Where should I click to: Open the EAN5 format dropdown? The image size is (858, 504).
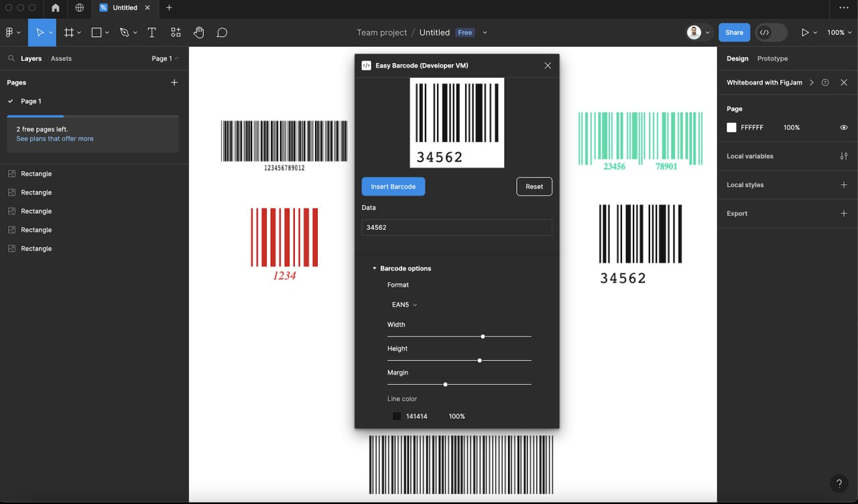pos(404,305)
